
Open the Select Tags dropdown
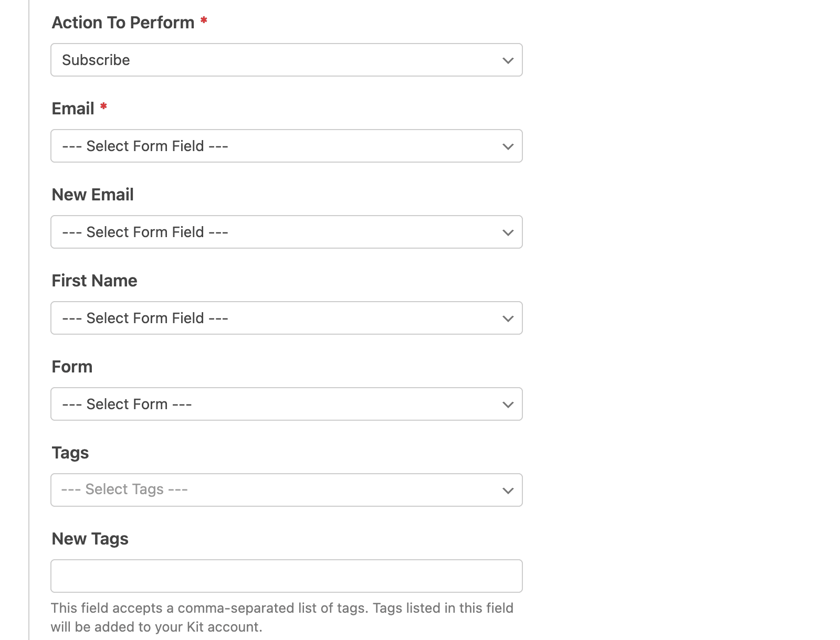tap(286, 490)
